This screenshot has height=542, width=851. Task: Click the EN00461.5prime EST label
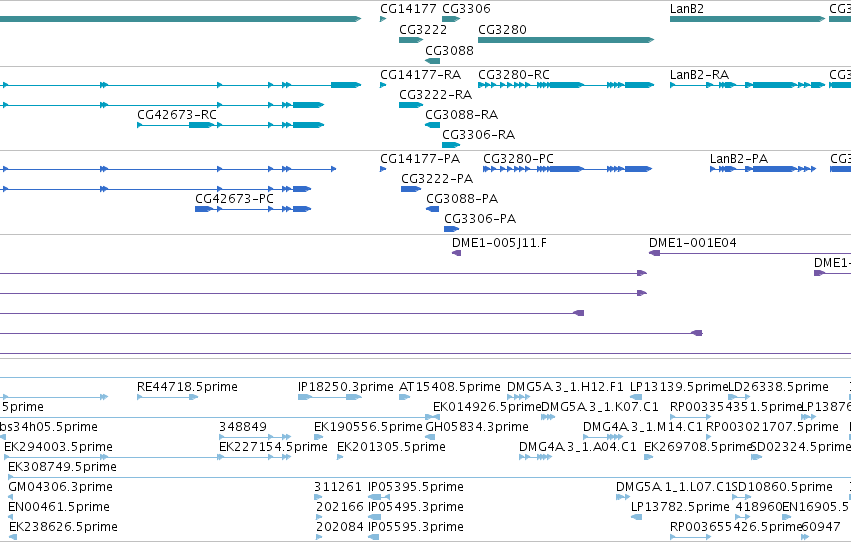point(59,507)
